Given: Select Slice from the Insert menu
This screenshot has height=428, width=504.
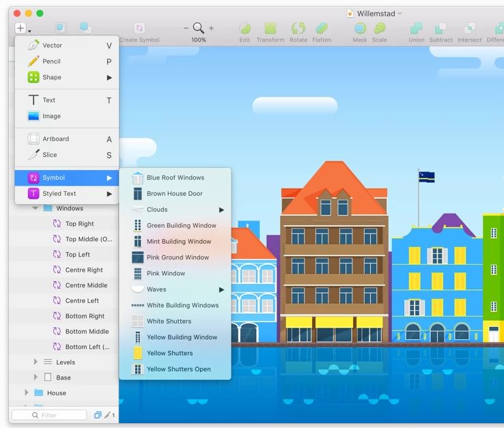Looking at the screenshot, I should [67, 155].
